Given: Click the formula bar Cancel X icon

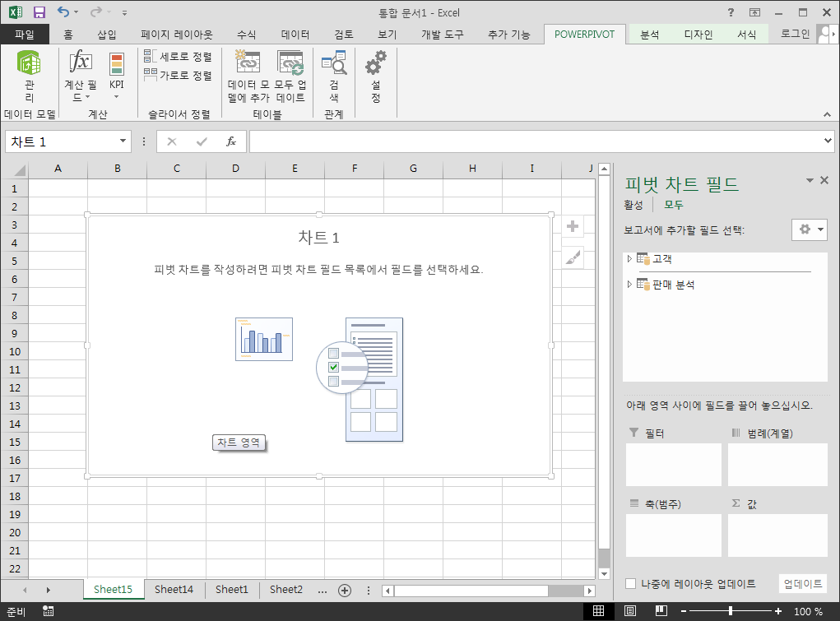Looking at the screenshot, I should (171, 141).
